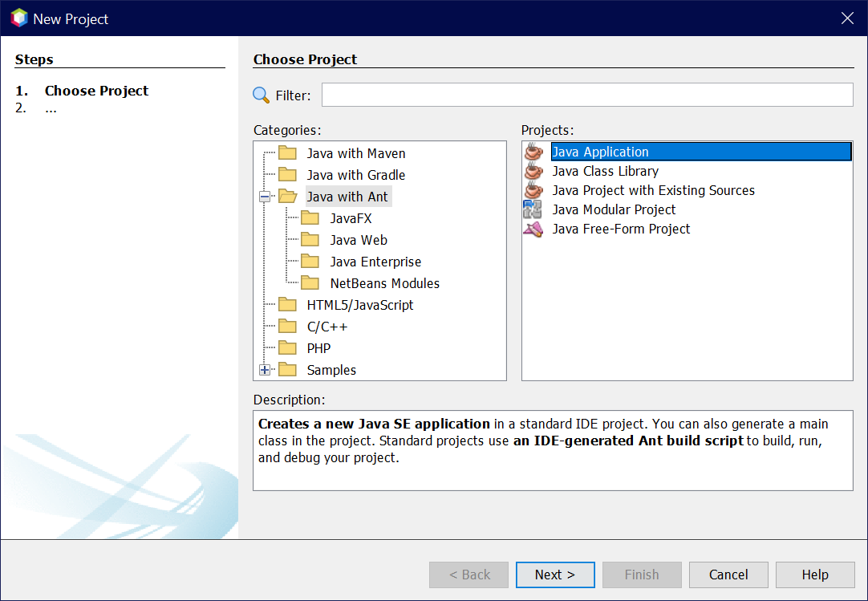The width and height of the screenshot is (868, 601).
Task: Click the Java with Maven folder icon
Action: coord(287,153)
